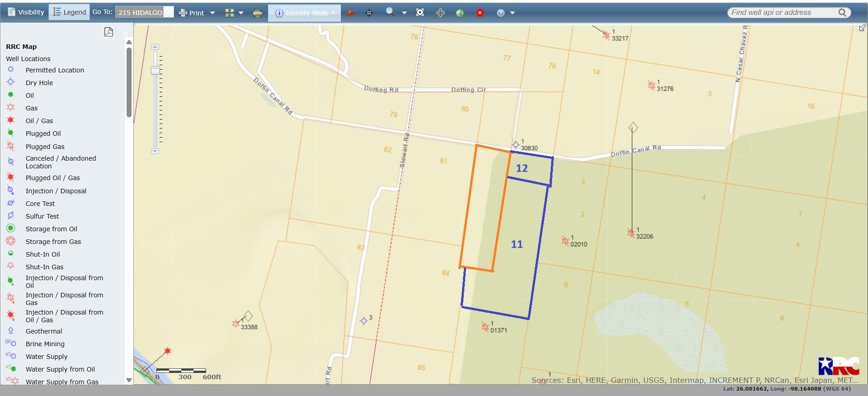Open the Visibility panel
The width and height of the screenshot is (868, 396).
[x=26, y=12]
